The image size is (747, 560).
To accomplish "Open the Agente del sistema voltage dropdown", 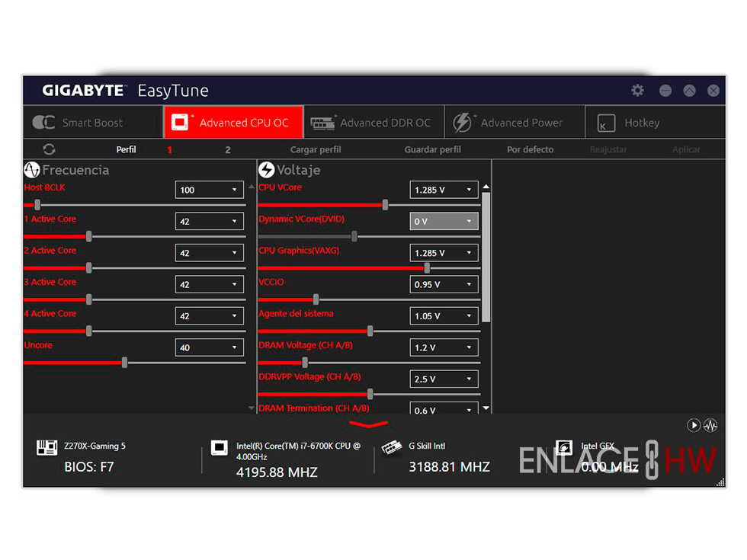I will [x=444, y=315].
